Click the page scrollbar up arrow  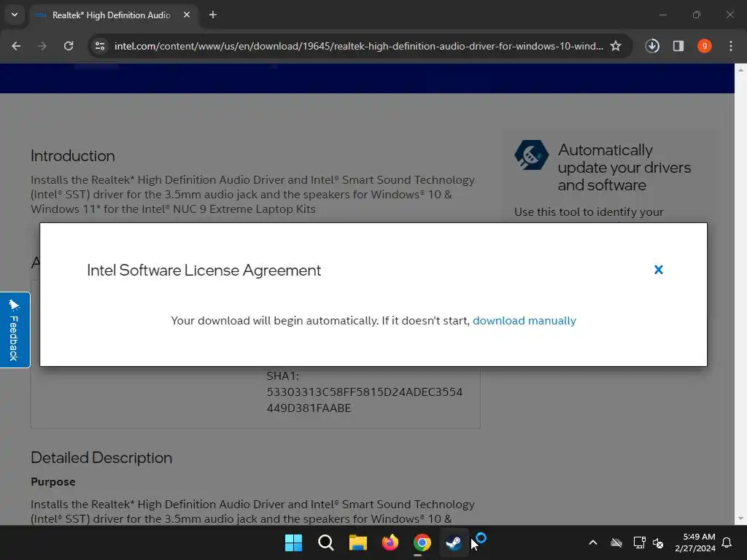[740, 70]
